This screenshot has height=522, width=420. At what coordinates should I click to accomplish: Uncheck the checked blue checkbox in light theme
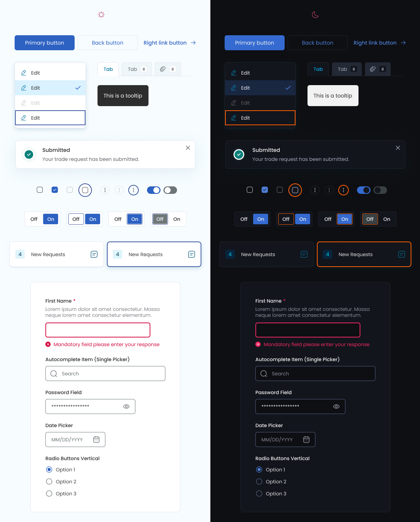(55, 190)
